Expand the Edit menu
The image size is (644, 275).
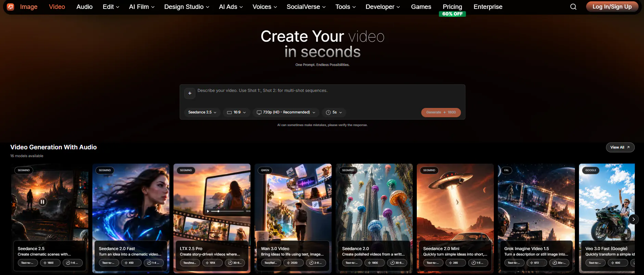click(x=111, y=7)
